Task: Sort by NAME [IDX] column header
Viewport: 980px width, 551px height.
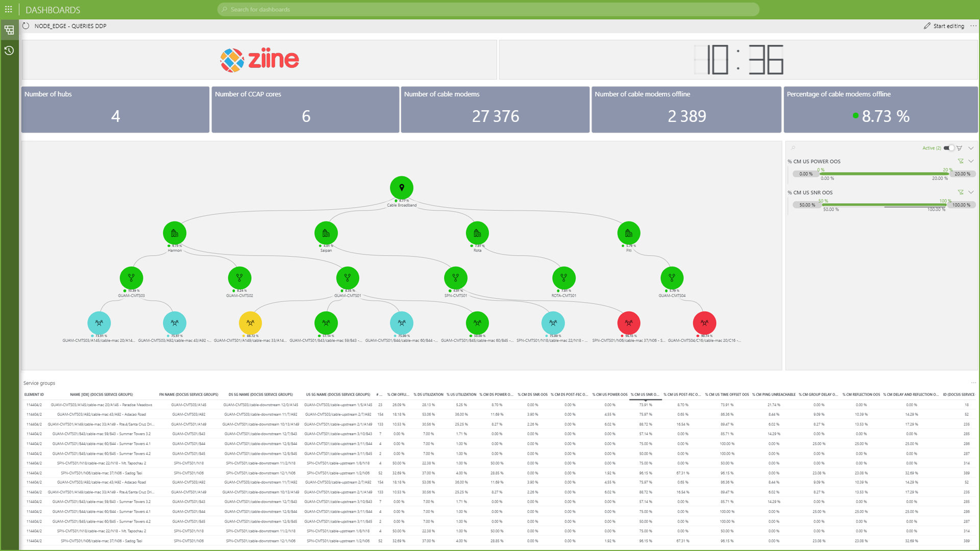Action: (x=101, y=394)
